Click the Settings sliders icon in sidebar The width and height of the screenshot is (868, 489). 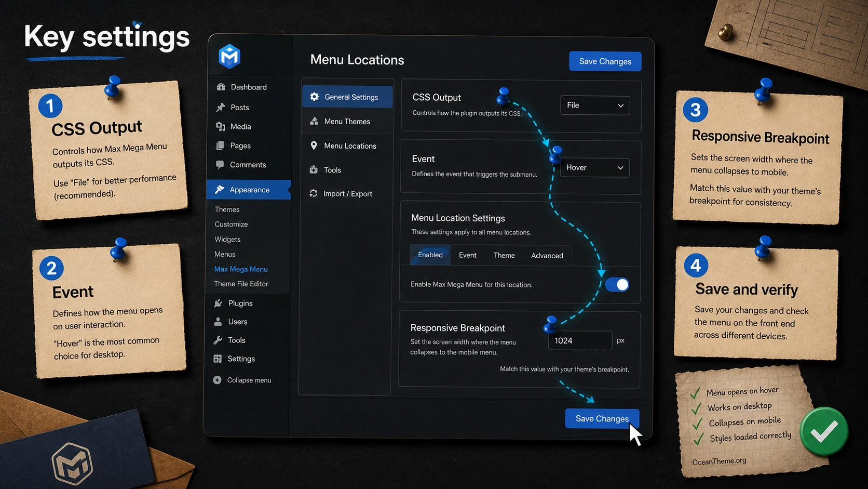coord(218,359)
